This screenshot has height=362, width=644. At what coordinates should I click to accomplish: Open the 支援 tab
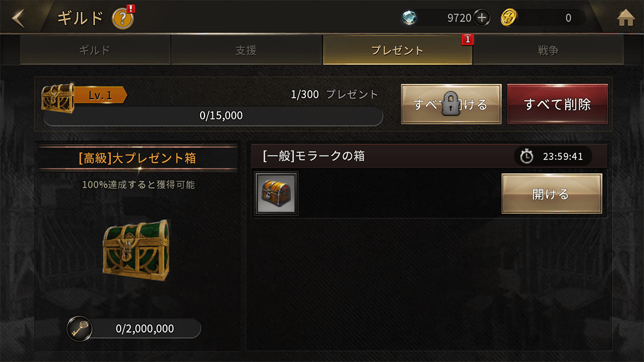[x=246, y=50]
